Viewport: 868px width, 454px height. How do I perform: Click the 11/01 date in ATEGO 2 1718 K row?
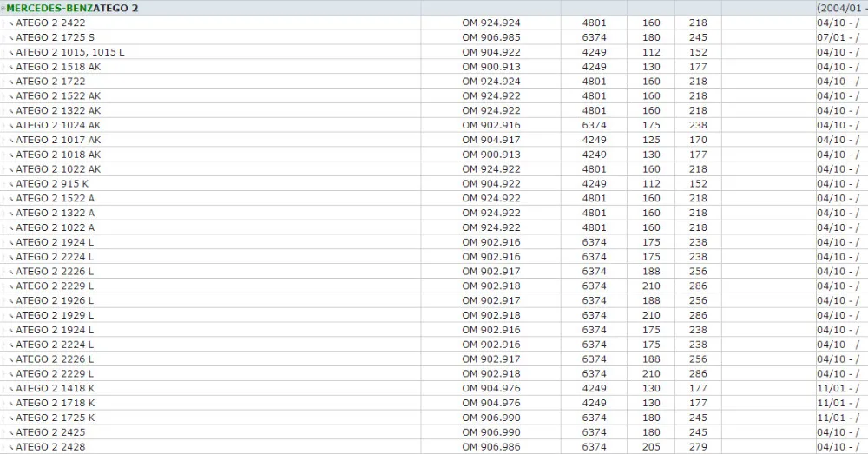coord(838,403)
